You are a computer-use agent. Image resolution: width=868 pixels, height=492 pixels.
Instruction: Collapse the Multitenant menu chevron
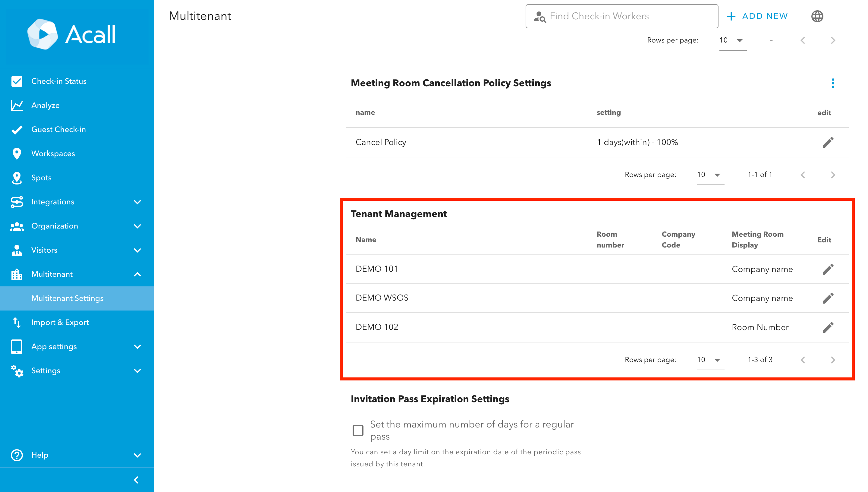[x=137, y=274]
